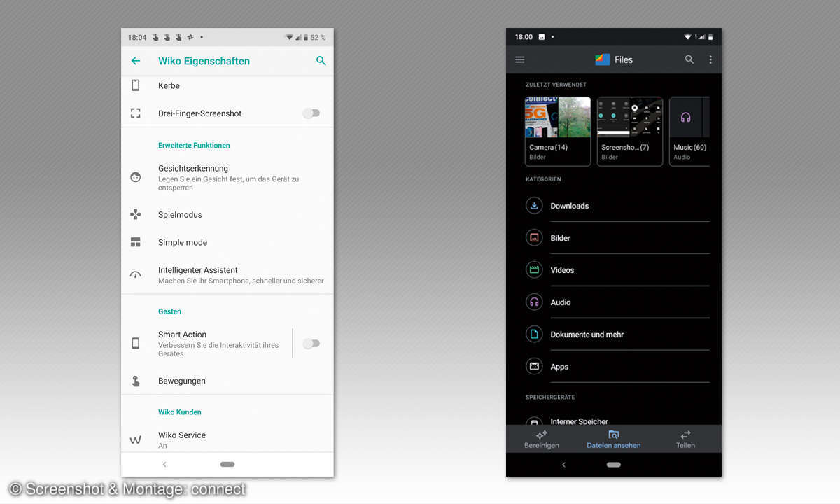Image resolution: width=840 pixels, height=504 pixels.
Task: Toggle the Drei-Finger-Screenshot switch
Action: click(x=311, y=113)
